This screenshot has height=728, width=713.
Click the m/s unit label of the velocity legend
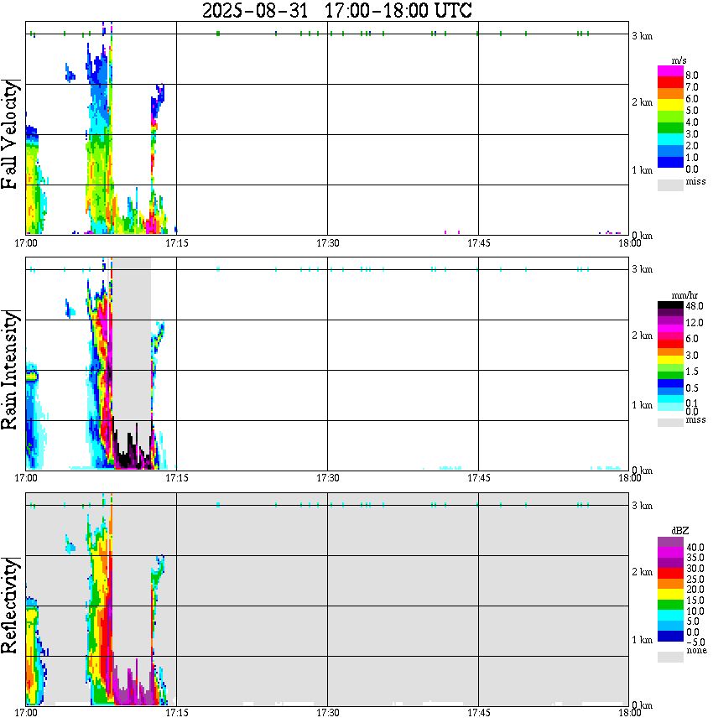tap(679, 60)
